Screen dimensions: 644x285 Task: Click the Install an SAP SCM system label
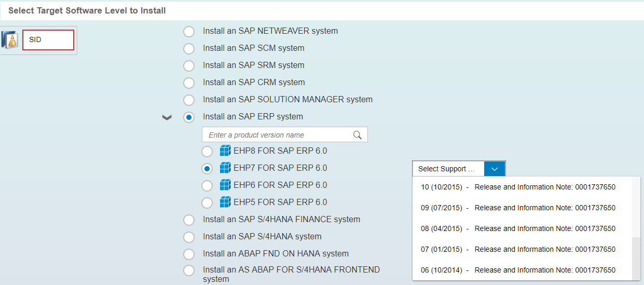point(254,48)
